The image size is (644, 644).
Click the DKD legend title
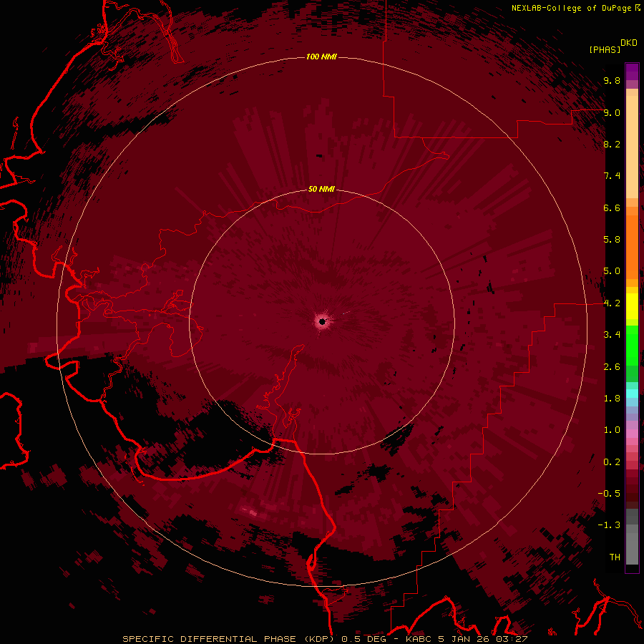(629, 43)
